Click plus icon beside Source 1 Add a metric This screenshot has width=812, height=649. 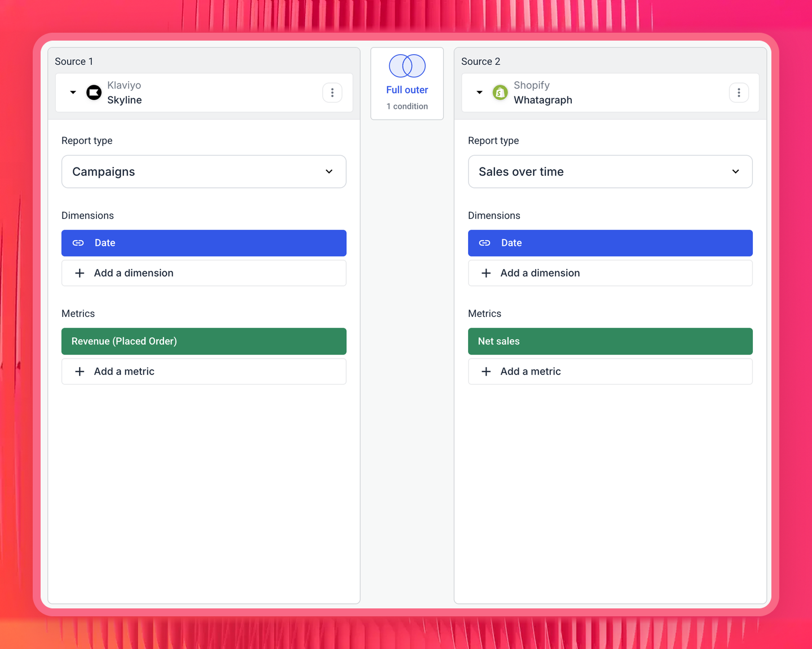click(x=80, y=372)
